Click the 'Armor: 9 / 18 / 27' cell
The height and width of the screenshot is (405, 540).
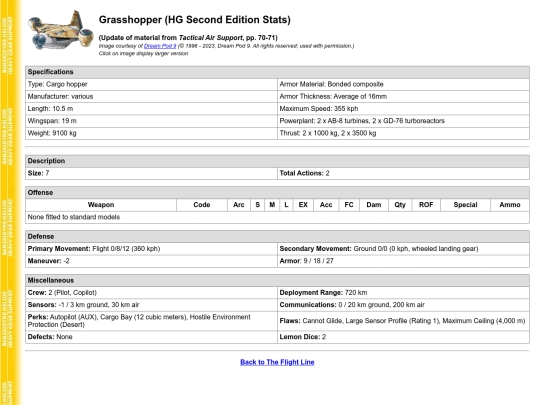click(x=403, y=261)
